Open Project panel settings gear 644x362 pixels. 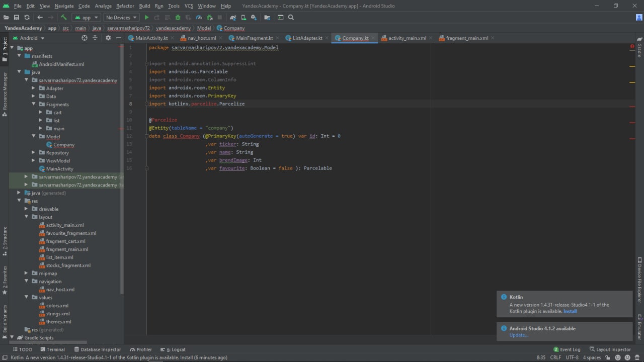coord(108,38)
